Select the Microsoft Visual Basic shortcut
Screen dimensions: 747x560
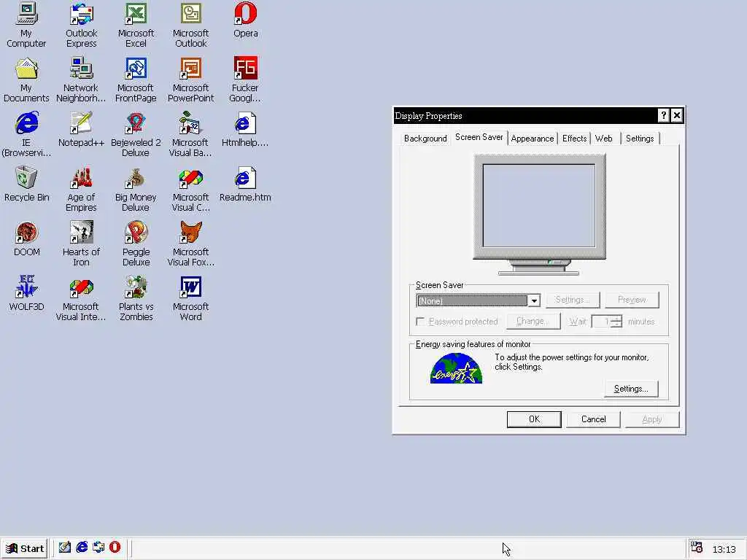pyautogui.click(x=190, y=134)
